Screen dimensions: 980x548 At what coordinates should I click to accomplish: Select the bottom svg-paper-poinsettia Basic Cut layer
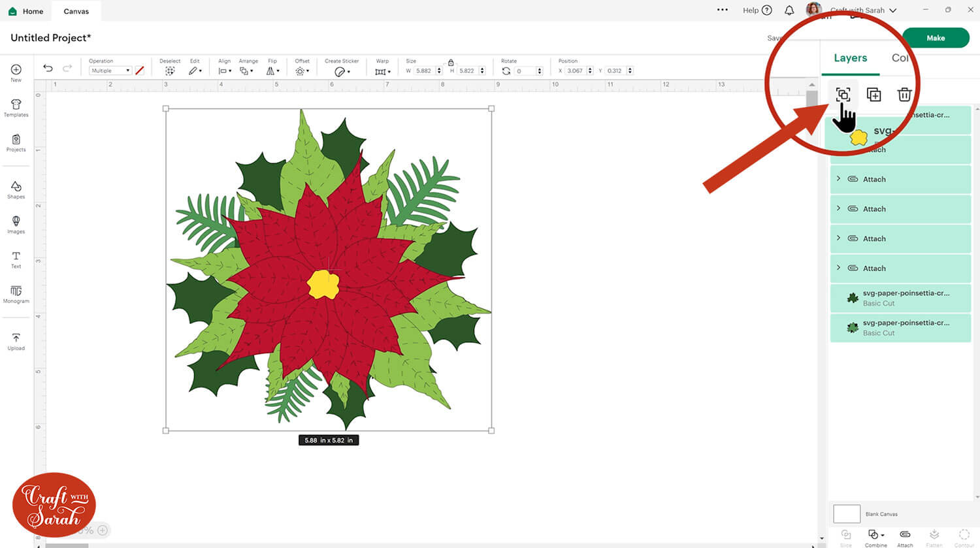point(900,328)
